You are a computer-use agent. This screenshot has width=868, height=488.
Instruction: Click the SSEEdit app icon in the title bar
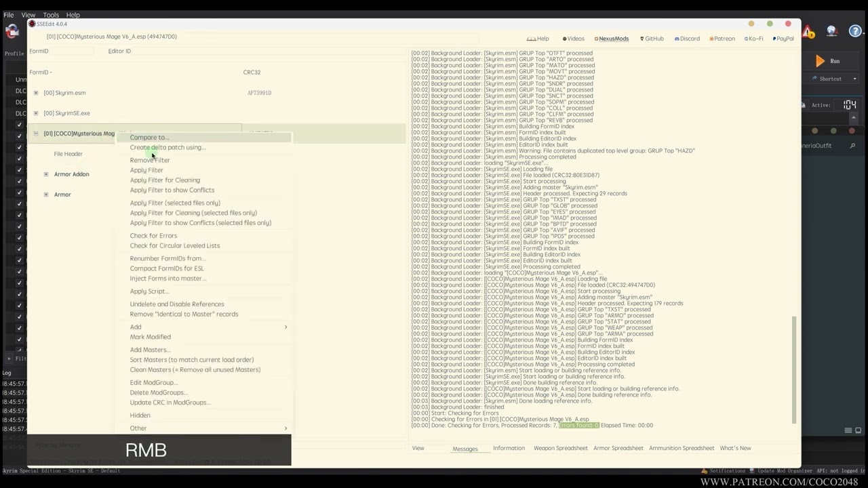pos(32,24)
